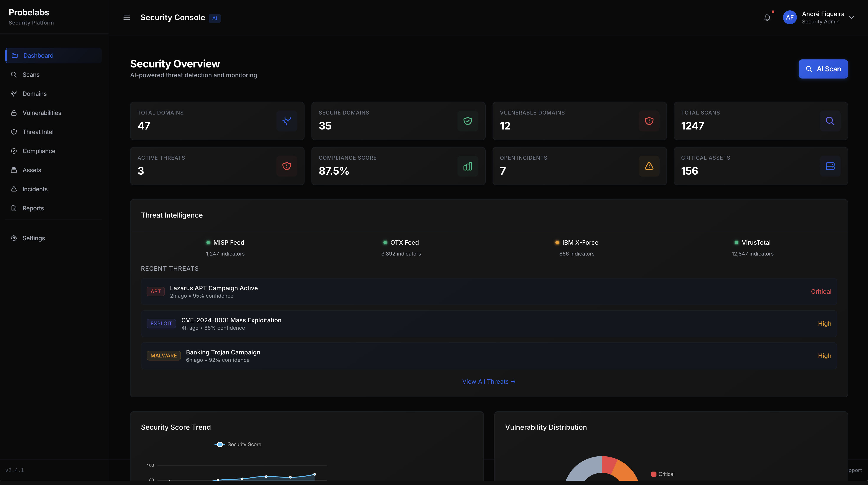Go to Incidents
Image resolution: width=868 pixels, height=485 pixels.
pos(54,189)
